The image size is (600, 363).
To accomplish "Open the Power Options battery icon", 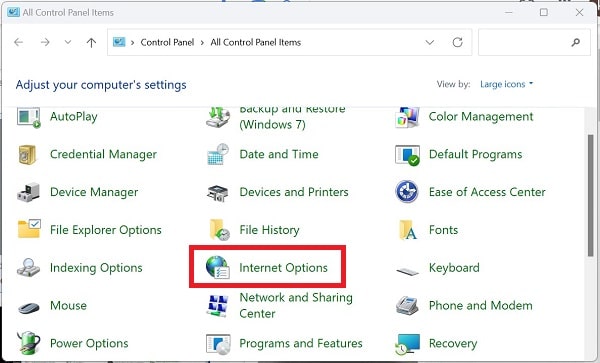I will click(28, 343).
